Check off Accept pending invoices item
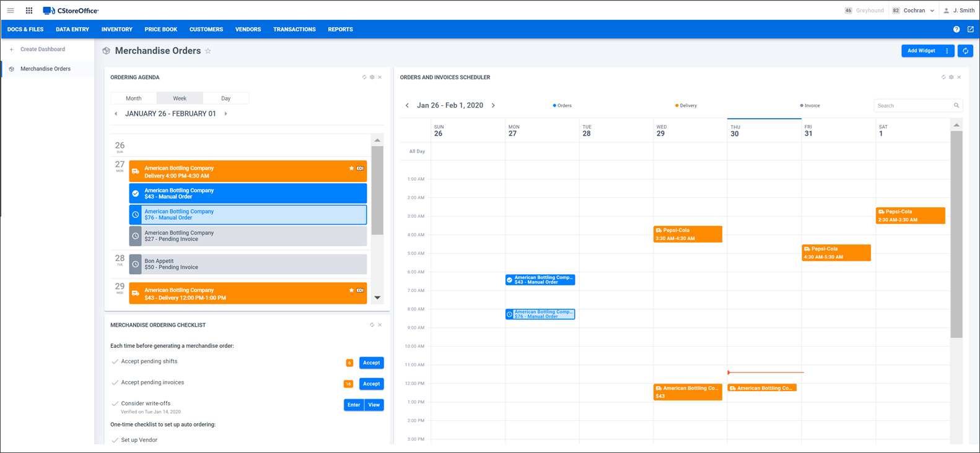Screen dimensions: 980x453 (x=115, y=383)
